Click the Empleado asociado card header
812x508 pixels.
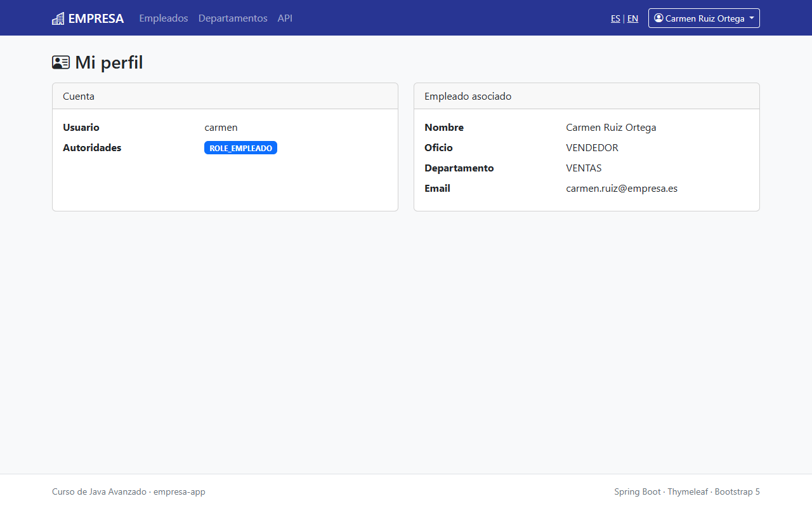[587, 97]
